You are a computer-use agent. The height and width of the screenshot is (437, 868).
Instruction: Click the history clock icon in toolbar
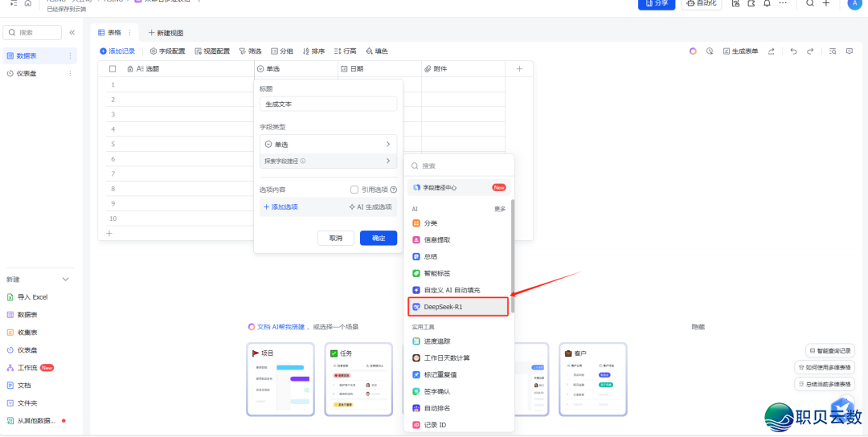coord(710,51)
